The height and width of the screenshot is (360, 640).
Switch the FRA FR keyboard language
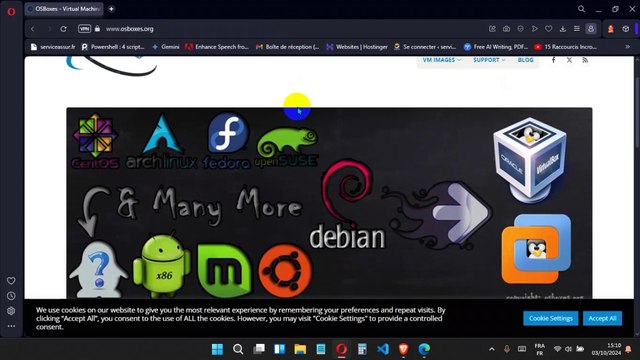(540, 349)
